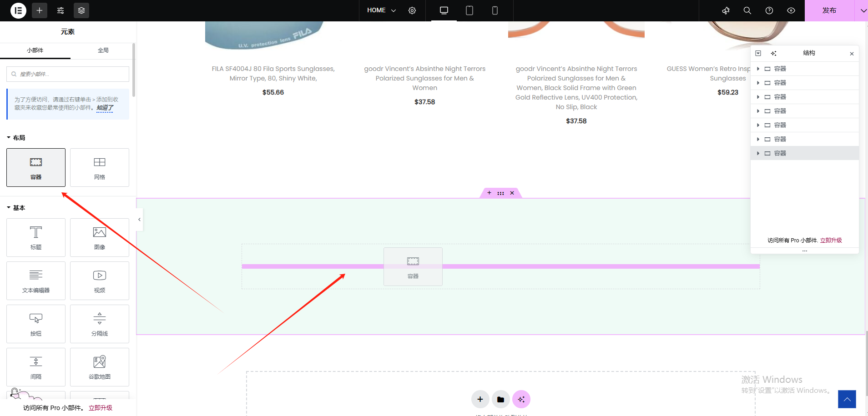This screenshot has width=868, height=416.
Task: Click the What's New notification icon
Action: tap(726, 10)
